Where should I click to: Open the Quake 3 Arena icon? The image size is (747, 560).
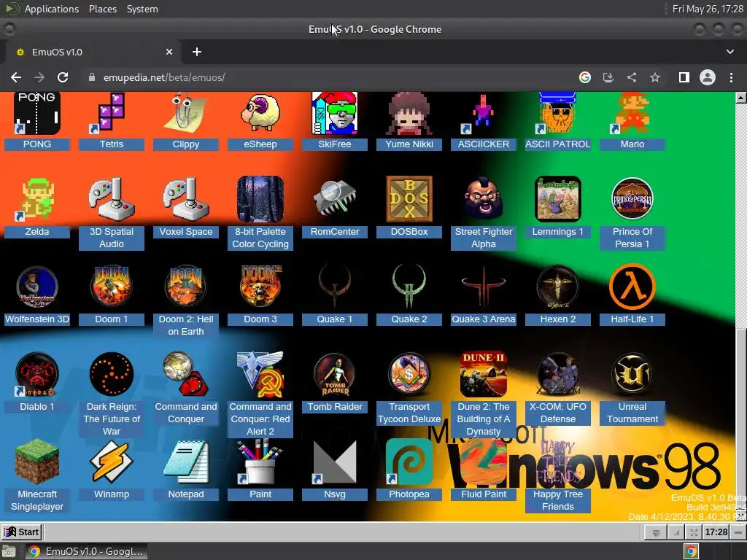tap(483, 287)
